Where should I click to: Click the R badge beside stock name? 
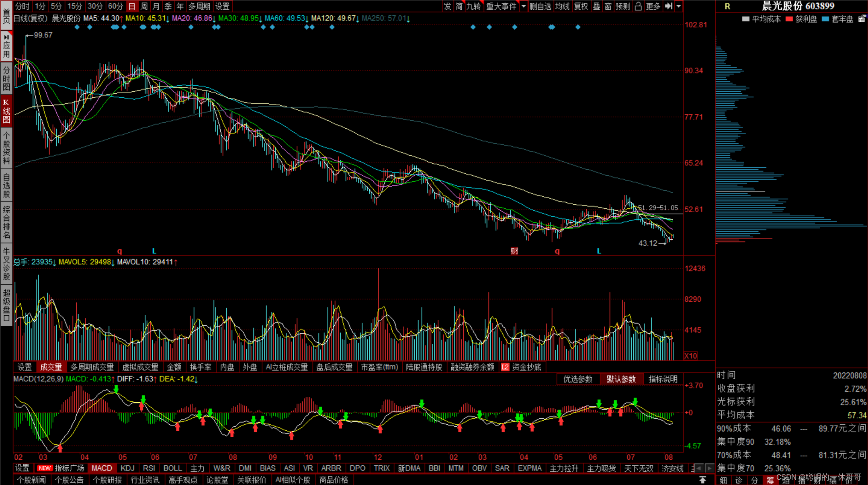(x=727, y=6)
